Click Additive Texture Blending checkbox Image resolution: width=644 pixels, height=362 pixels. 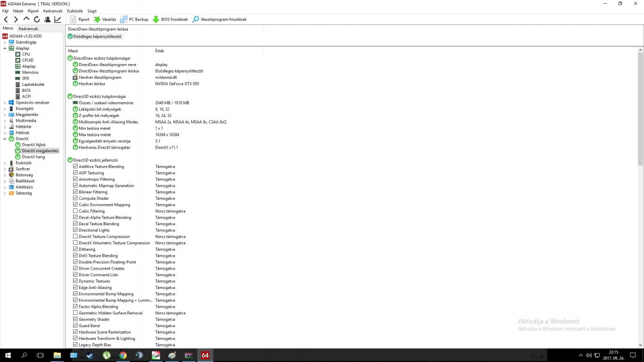(x=75, y=166)
